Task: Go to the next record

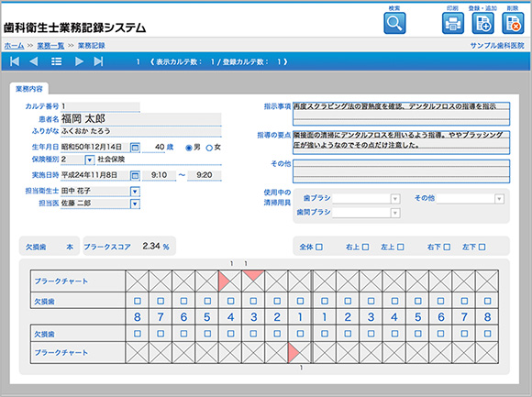Action: point(79,61)
